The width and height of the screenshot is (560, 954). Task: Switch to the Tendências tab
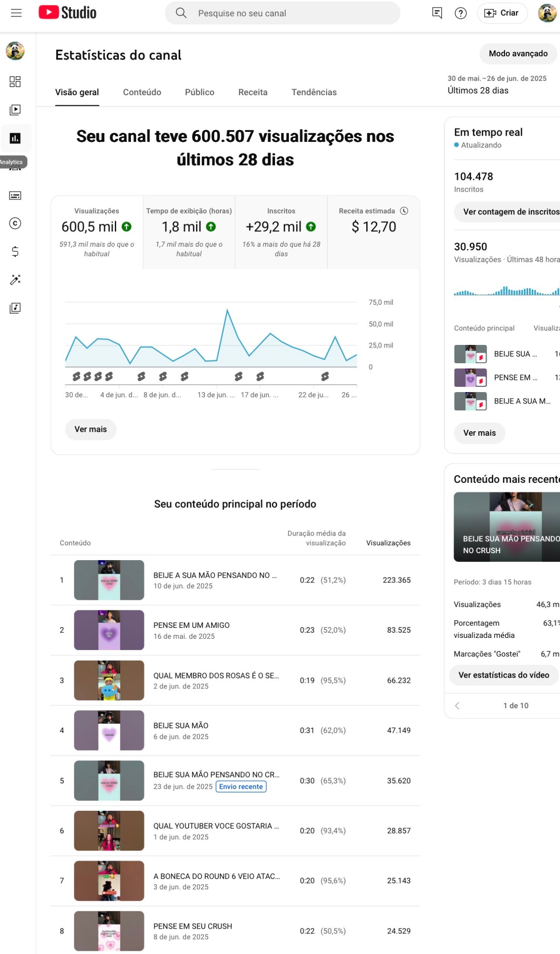pyautogui.click(x=314, y=92)
